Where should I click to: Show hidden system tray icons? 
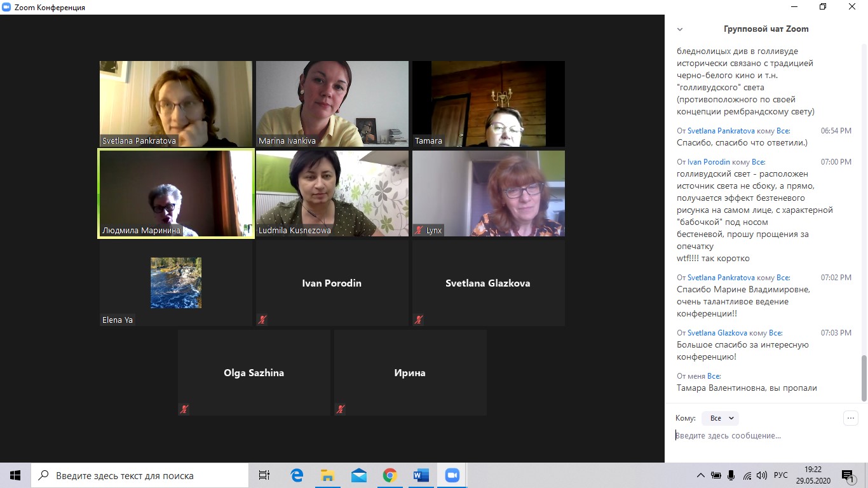click(701, 475)
